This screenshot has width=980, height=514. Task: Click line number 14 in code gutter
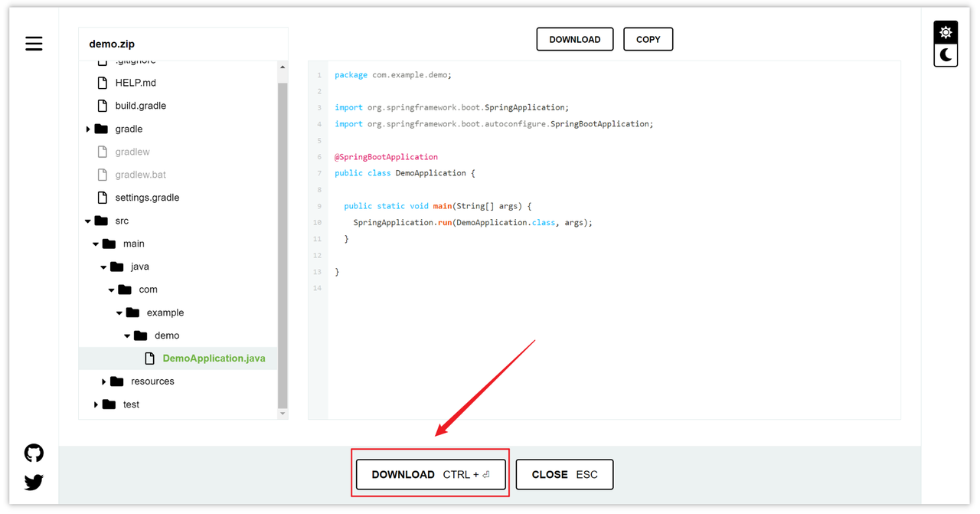coord(318,288)
